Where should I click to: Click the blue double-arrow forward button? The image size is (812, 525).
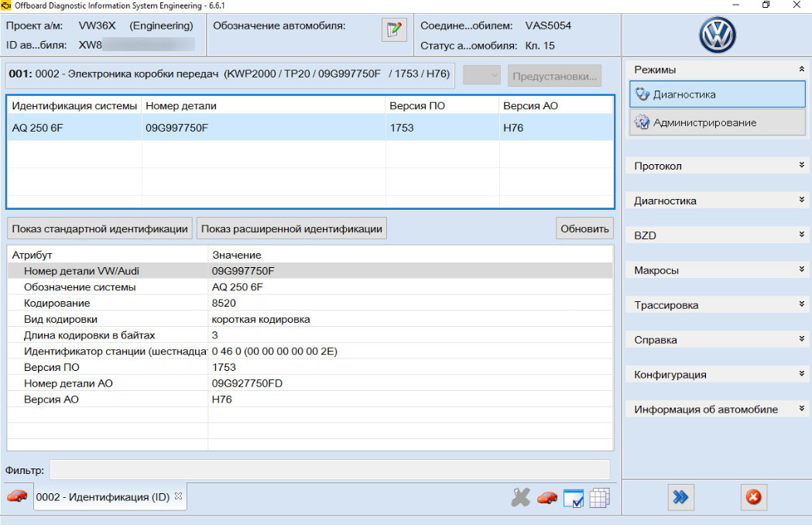(680, 498)
